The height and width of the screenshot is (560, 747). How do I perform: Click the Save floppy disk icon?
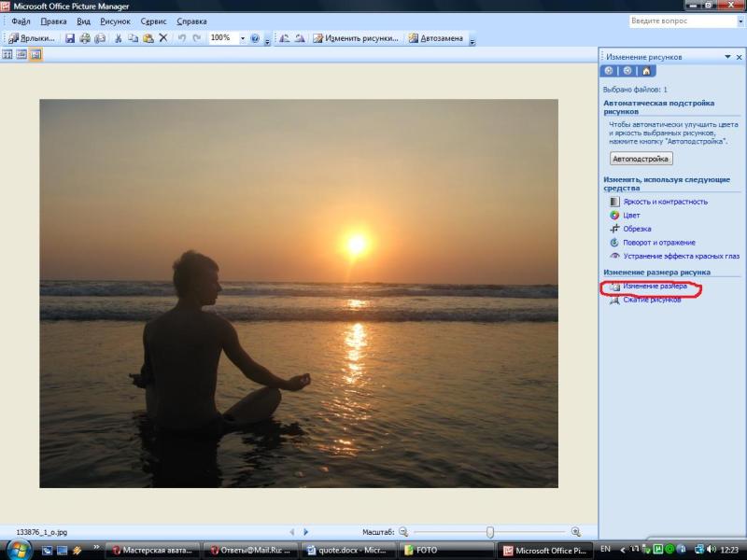tap(70, 38)
